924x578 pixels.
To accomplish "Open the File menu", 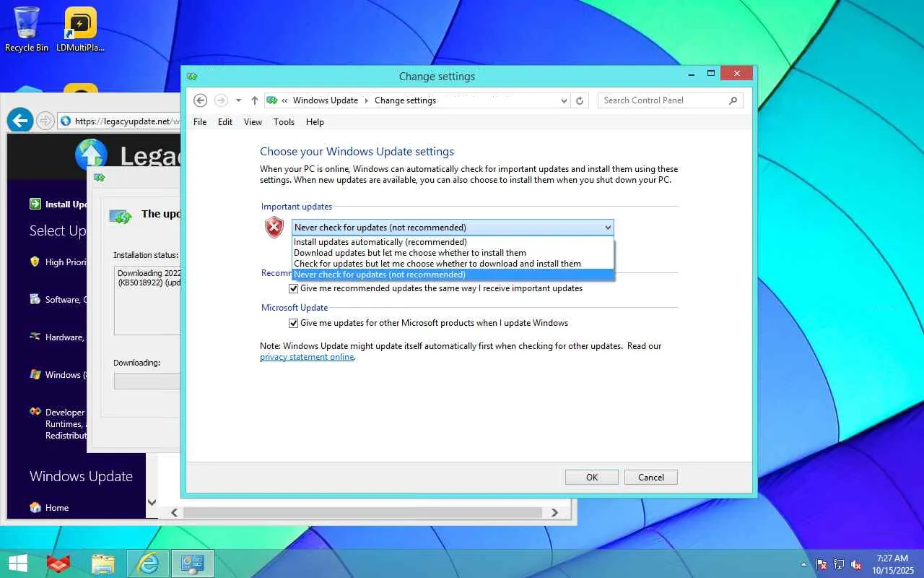I will 200,122.
